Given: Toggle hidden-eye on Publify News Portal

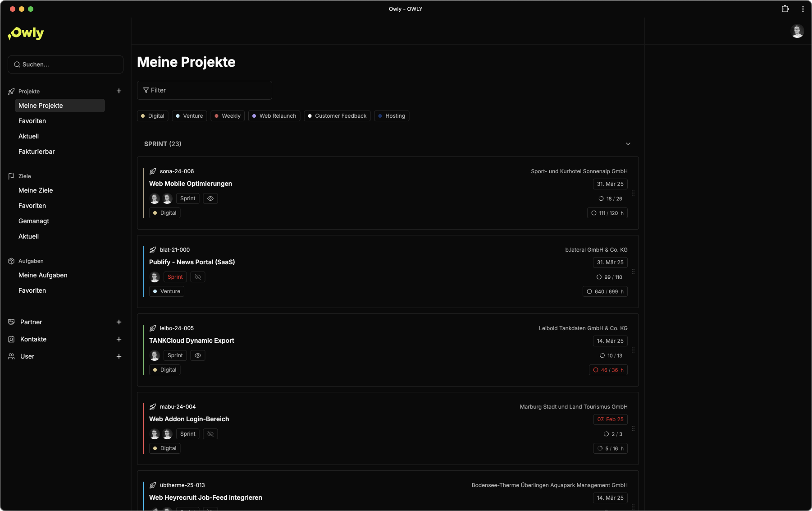Looking at the screenshot, I should click(x=198, y=277).
